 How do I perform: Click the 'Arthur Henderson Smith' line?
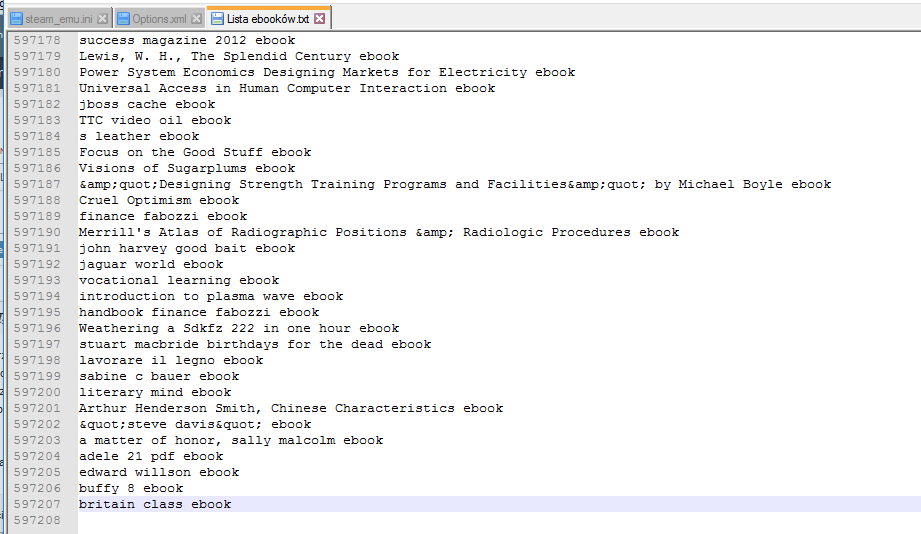291,408
